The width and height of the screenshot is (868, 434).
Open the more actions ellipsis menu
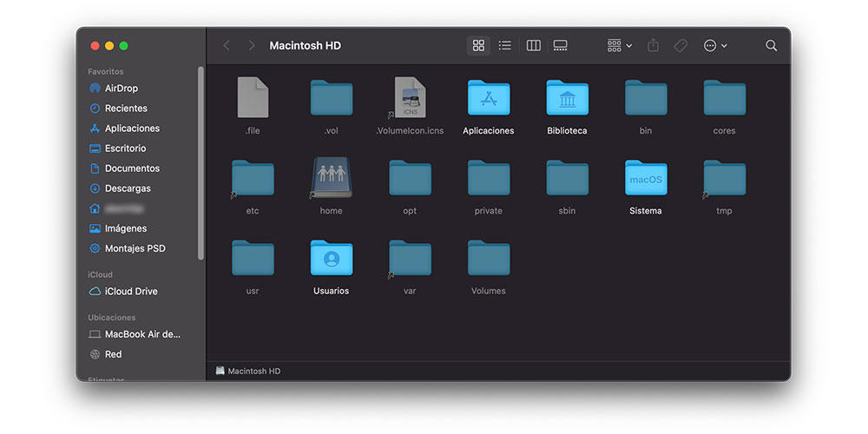(x=715, y=45)
